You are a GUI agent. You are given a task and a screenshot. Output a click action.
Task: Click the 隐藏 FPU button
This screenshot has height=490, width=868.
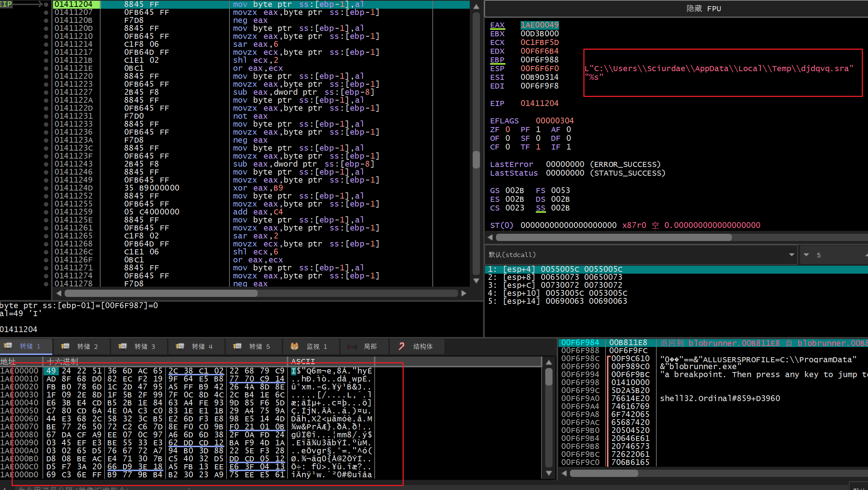[704, 9]
